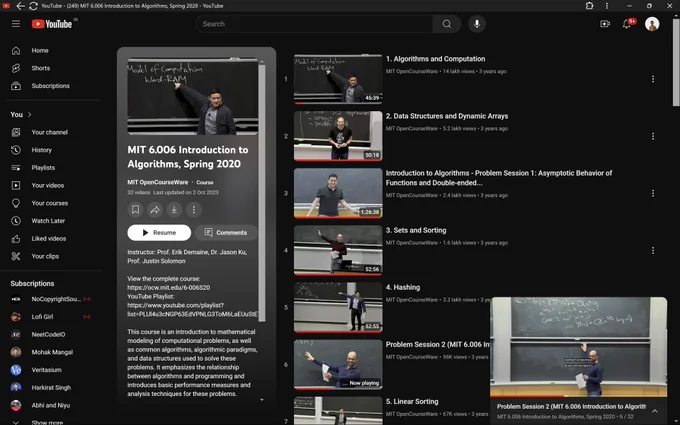
Task: Open the Create video icon
Action: (x=605, y=24)
